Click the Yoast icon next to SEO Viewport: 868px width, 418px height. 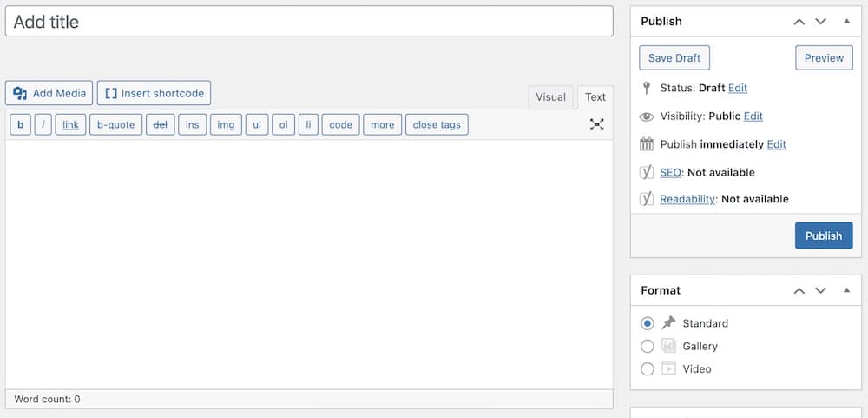[x=647, y=172]
